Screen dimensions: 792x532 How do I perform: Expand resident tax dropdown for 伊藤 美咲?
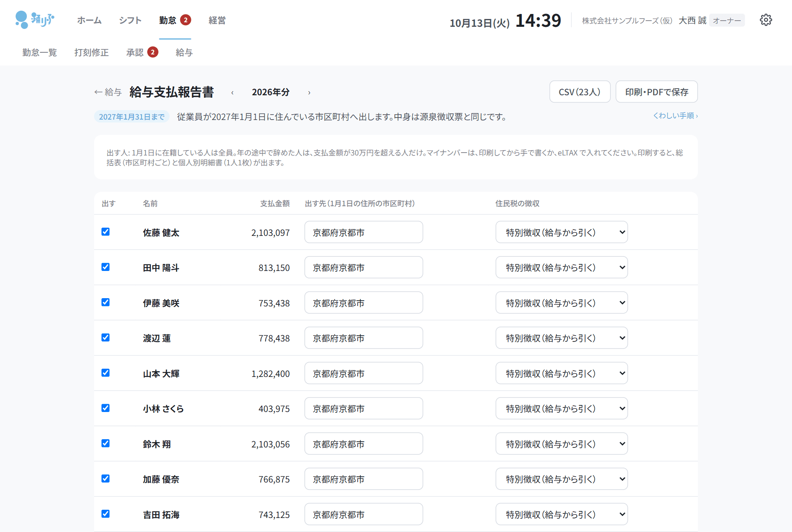561,303
